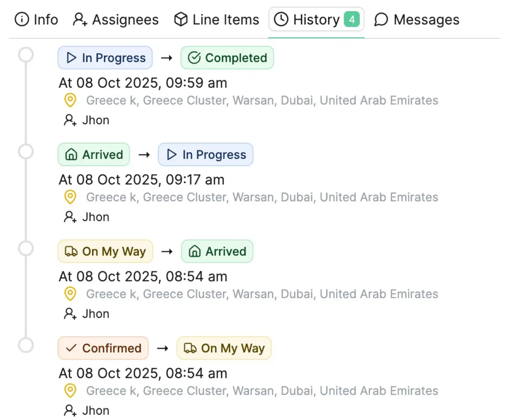Click the timeline marker for Completed entry
The height and width of the screenshot is (420, 505).
[x=26, y=55]
